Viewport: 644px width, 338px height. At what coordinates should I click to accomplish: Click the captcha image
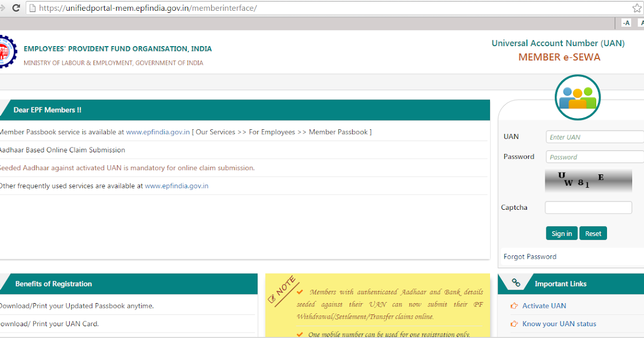tap(588, 181)
